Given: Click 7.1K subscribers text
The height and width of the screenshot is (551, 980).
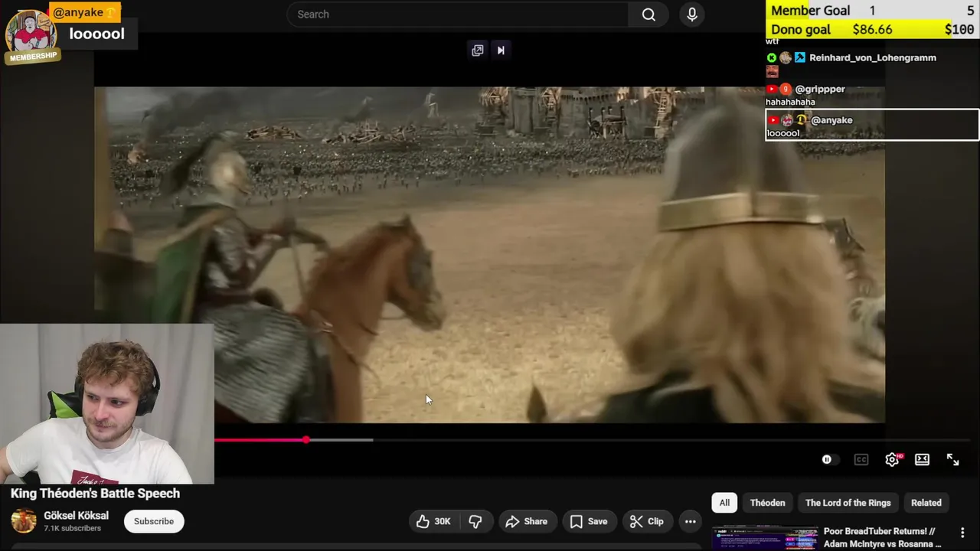Looking at the screenshot, I should (x=72, y=529).
